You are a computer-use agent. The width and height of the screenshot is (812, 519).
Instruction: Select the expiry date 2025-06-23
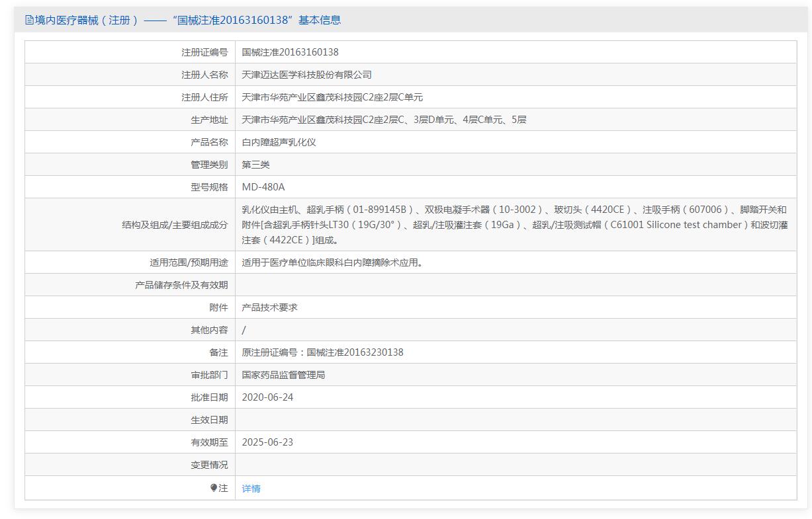pos(267,442)
